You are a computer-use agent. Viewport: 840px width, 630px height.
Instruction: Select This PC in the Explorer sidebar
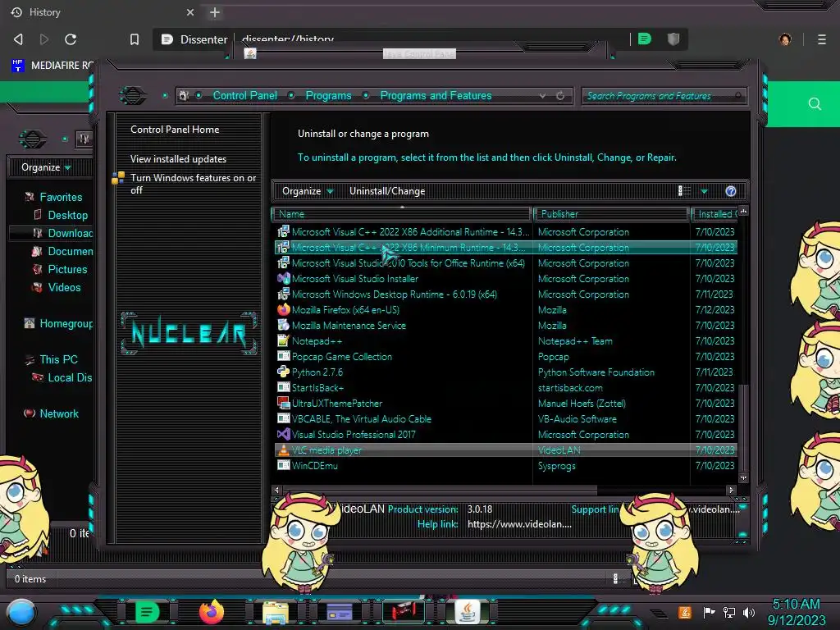[x=58, y=359]
